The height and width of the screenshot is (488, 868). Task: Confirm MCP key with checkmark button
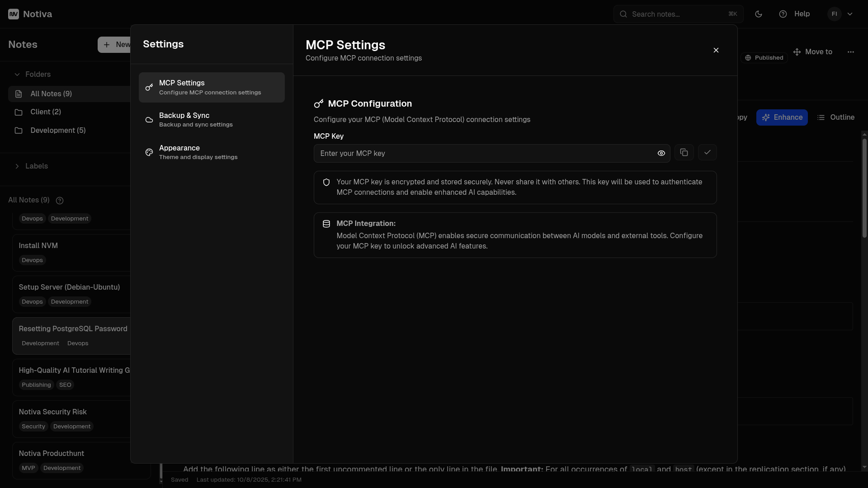click(707, 153)
